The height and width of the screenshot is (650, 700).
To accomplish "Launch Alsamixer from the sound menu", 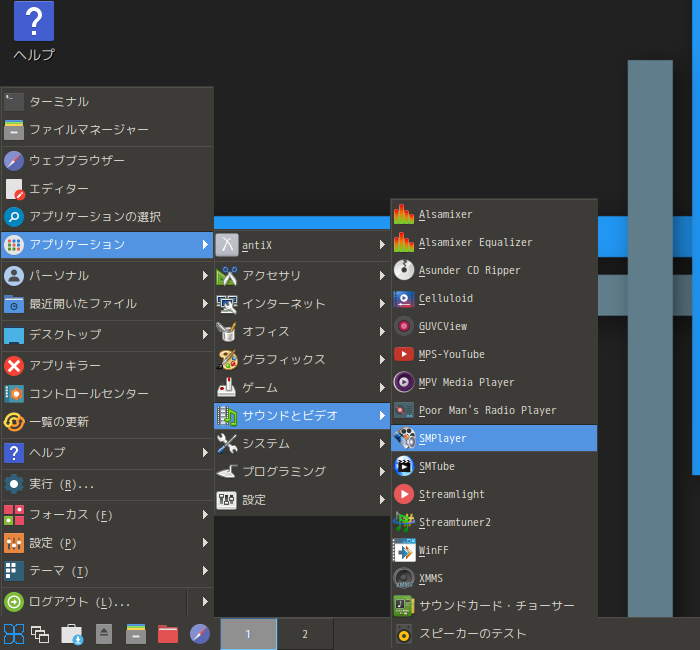I will click(x=494, y=214).
